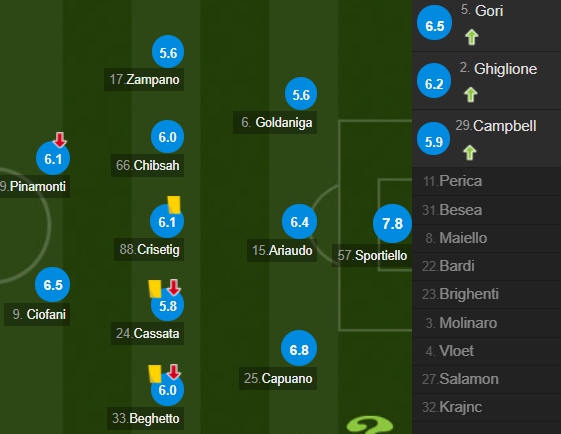Click Capuano's 6.8 rating badge

coord(299,349)
